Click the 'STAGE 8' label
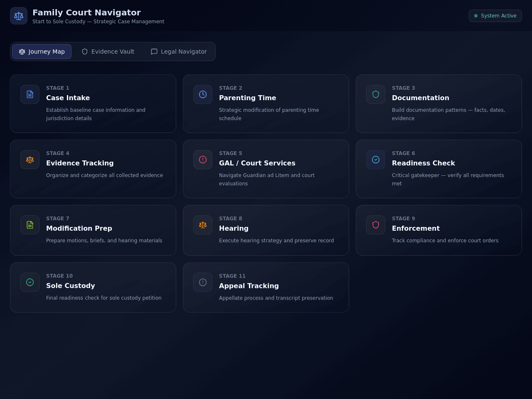The width and height of the screenshot is (532, 399). pos(230,219)
